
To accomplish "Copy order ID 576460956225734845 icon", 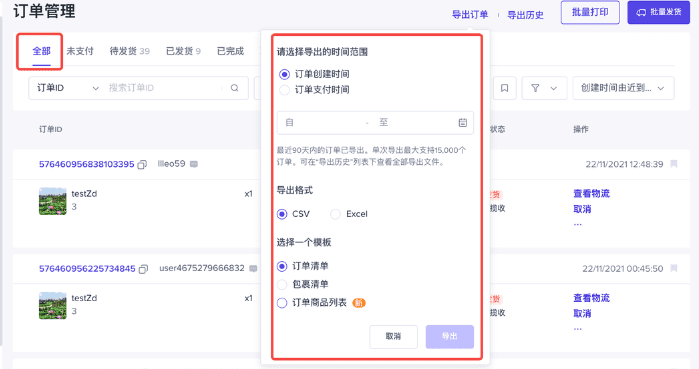I will 143,269.
